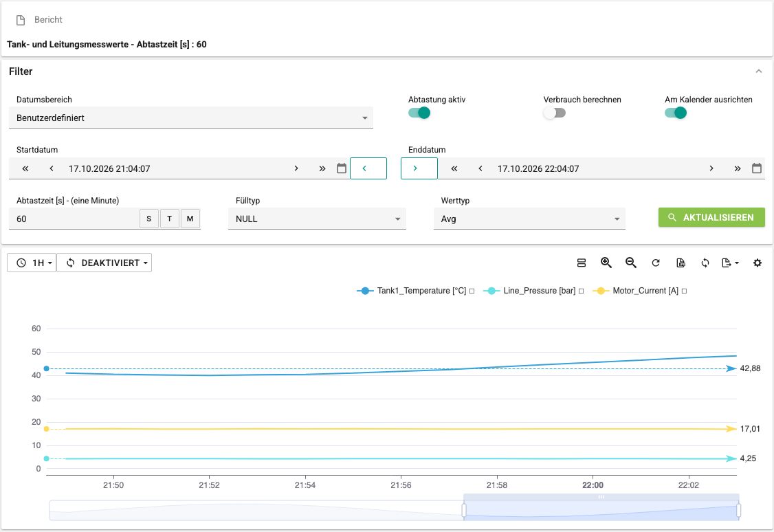Open chart settings gear icon
Viewport: 774px width, 532px height.
758,263
